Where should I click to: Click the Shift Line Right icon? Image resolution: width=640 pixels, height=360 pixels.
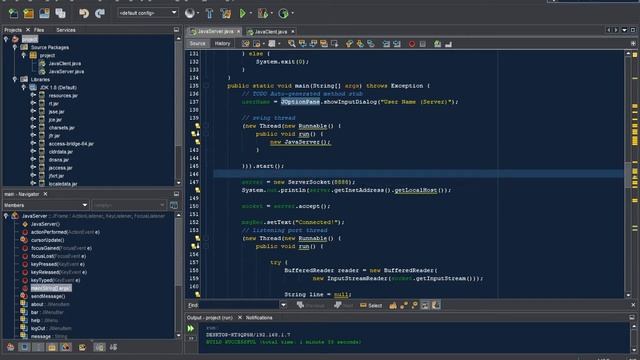(397, 44)
